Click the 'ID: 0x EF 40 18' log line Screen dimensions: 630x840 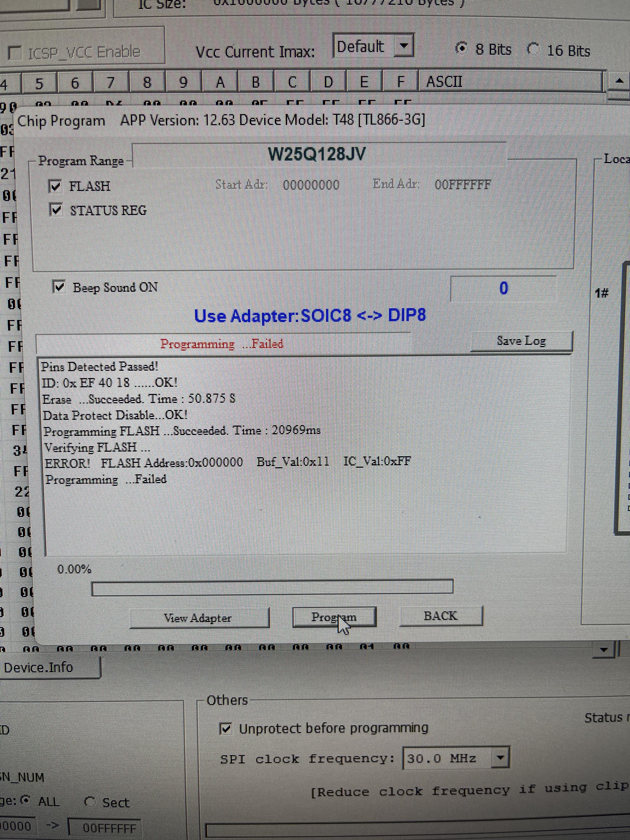point(109,382)
